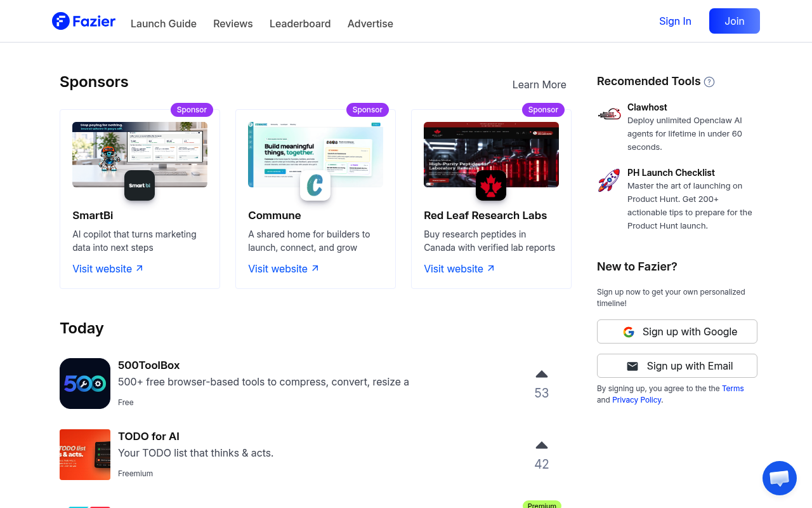The image size is (812, 508).
Task: Upvote 500ToolBox with its arrow icon
Action: click(541, 374)
